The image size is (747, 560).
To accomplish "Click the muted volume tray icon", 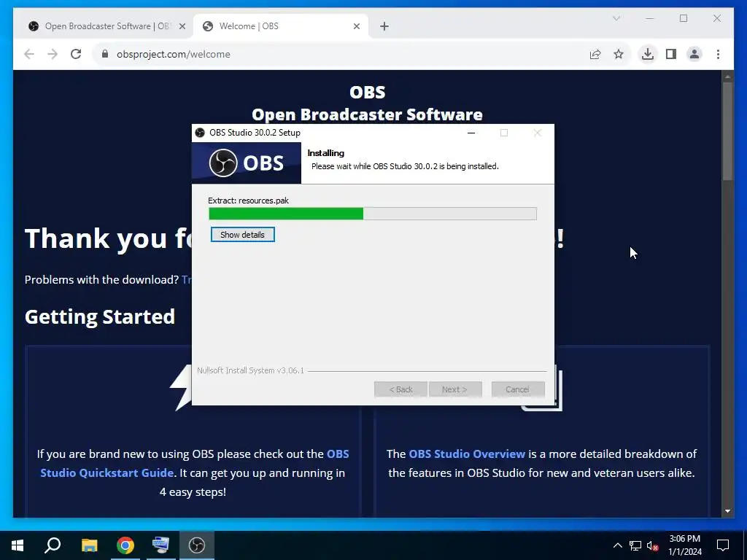I will click(x=652, y=545).
